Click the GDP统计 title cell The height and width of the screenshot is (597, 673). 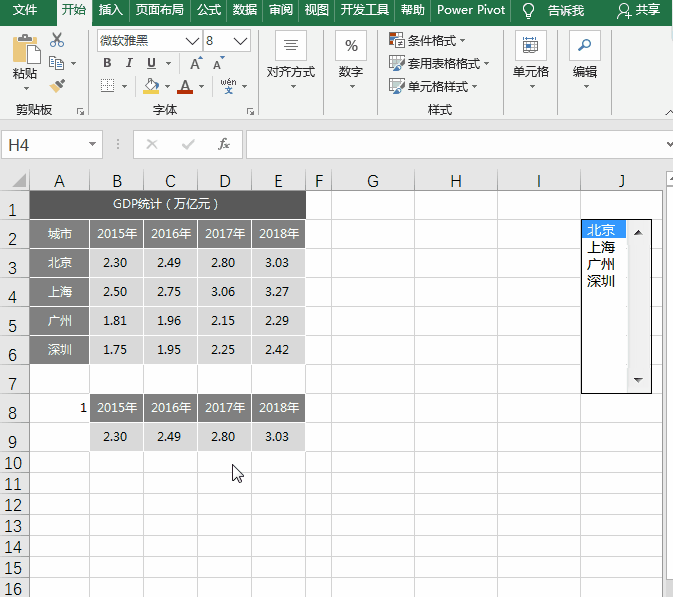pos(167,204)
